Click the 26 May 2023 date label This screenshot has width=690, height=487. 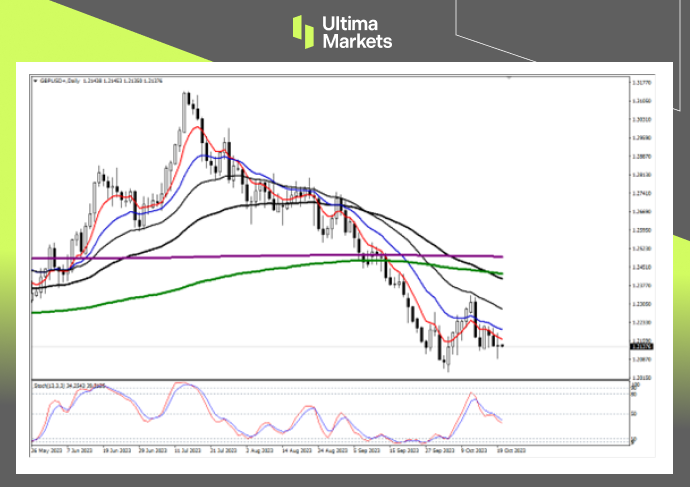[x=45, y=450]
